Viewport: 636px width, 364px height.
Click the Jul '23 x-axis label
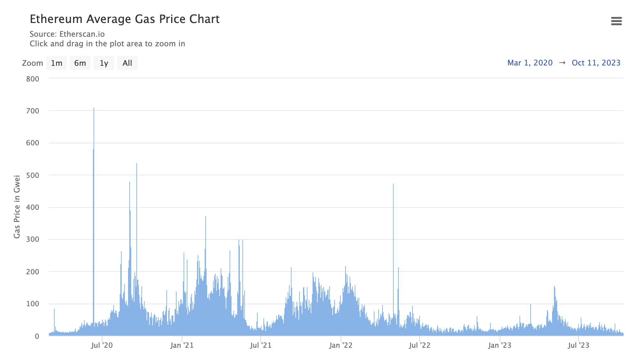[579, 345]
